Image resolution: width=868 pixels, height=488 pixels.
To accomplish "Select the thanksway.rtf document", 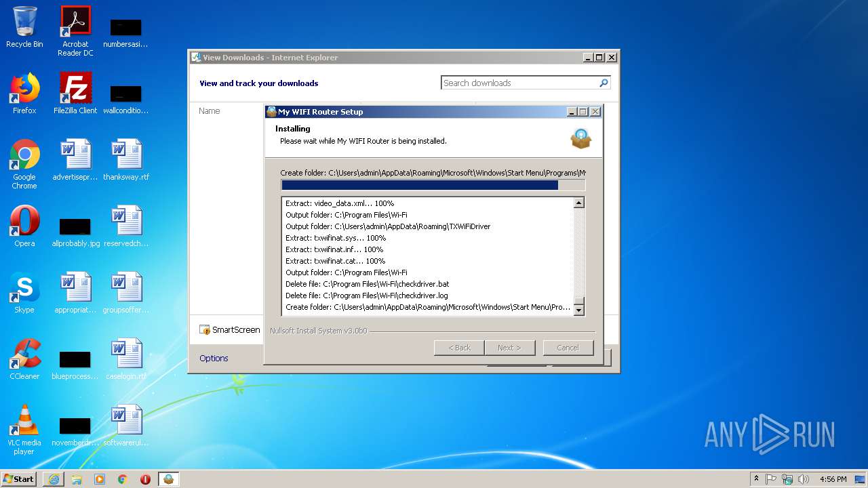I will point(126,160).
